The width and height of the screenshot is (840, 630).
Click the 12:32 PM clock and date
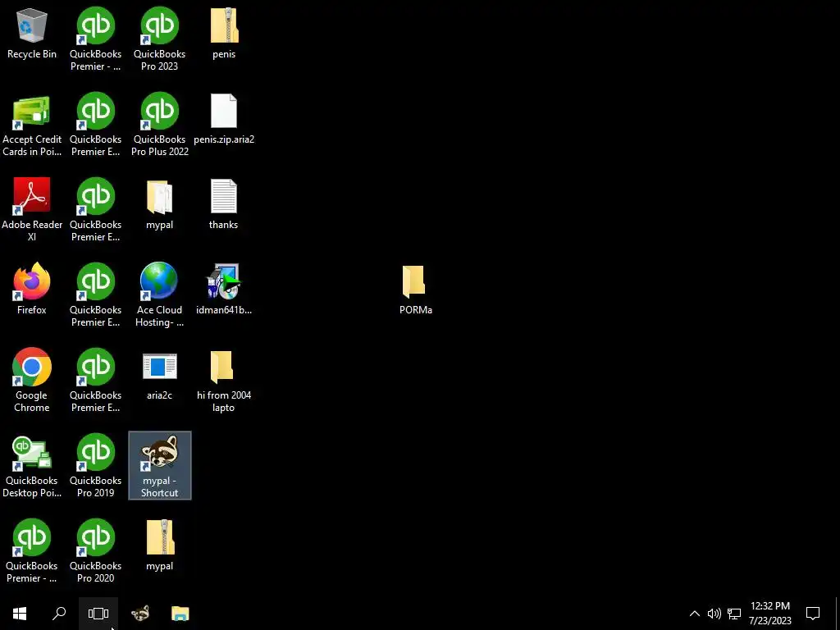[x=769, y=614]
